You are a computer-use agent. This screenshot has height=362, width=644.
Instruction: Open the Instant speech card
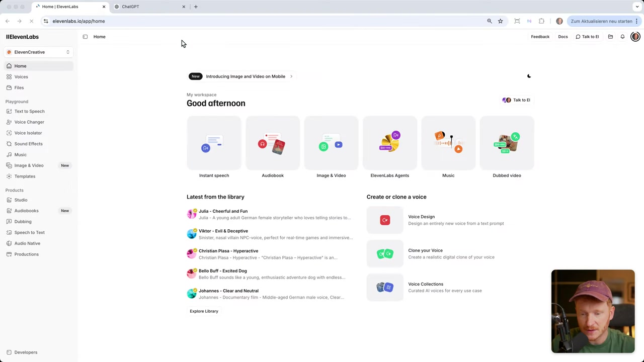point(214,147)
